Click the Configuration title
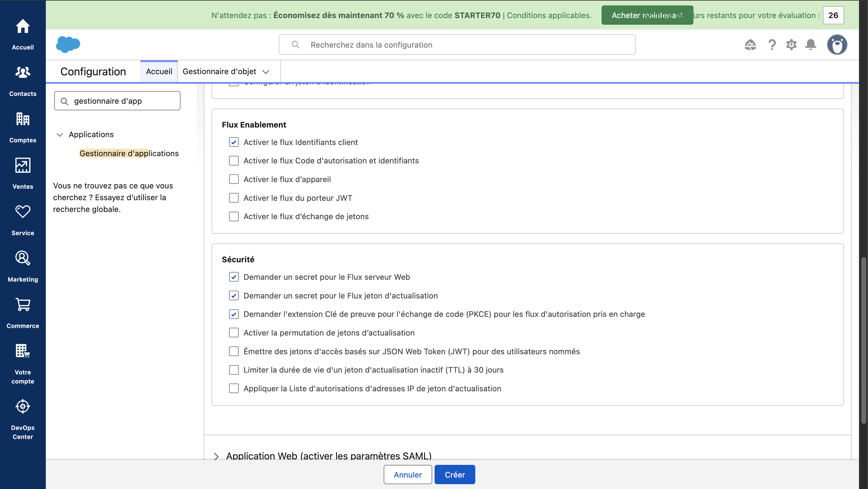This screenshot has width=868, height=489. [93, 71]
